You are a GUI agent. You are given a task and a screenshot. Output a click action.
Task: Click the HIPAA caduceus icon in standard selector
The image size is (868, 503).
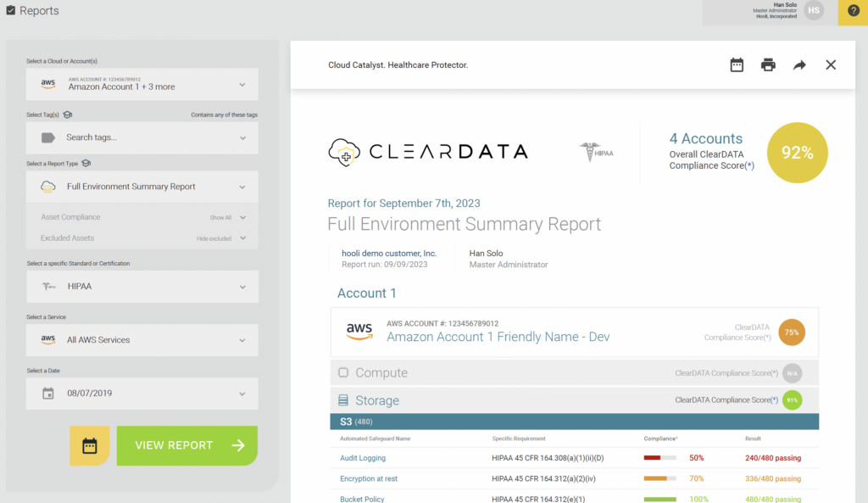[48, 287]
